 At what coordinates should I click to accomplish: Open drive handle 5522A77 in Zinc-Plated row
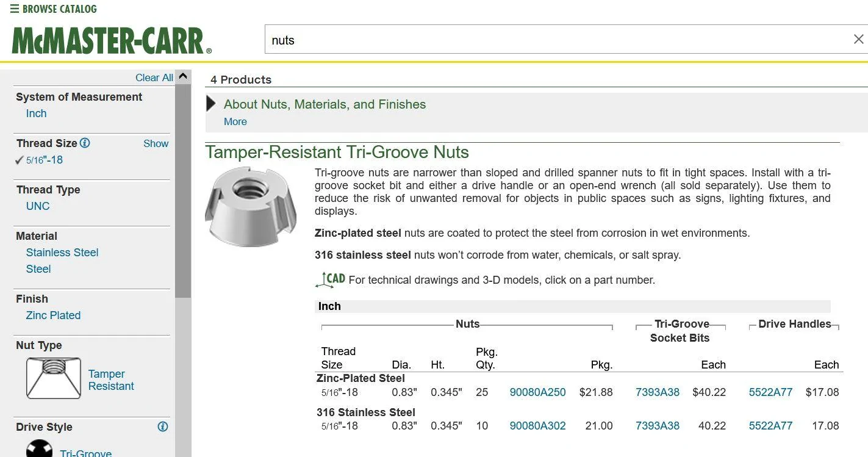(771, 392)
